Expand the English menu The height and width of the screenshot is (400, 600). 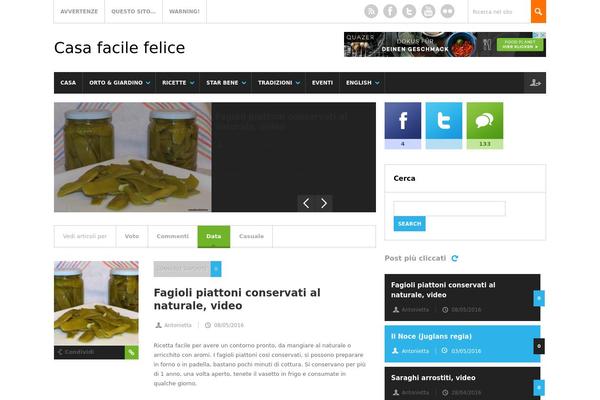(x=362, y=83)
